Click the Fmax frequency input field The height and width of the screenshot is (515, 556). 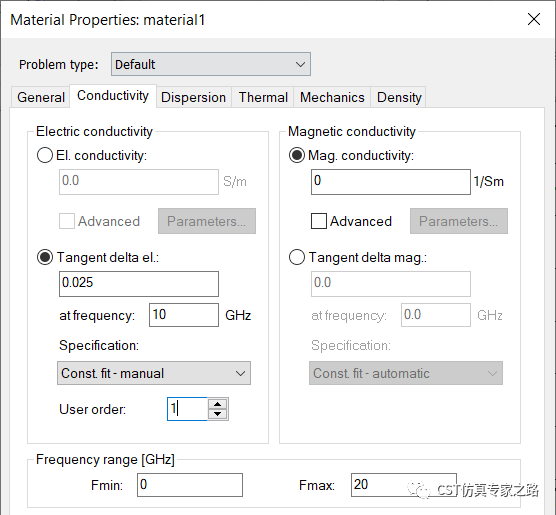coord(404,485)
